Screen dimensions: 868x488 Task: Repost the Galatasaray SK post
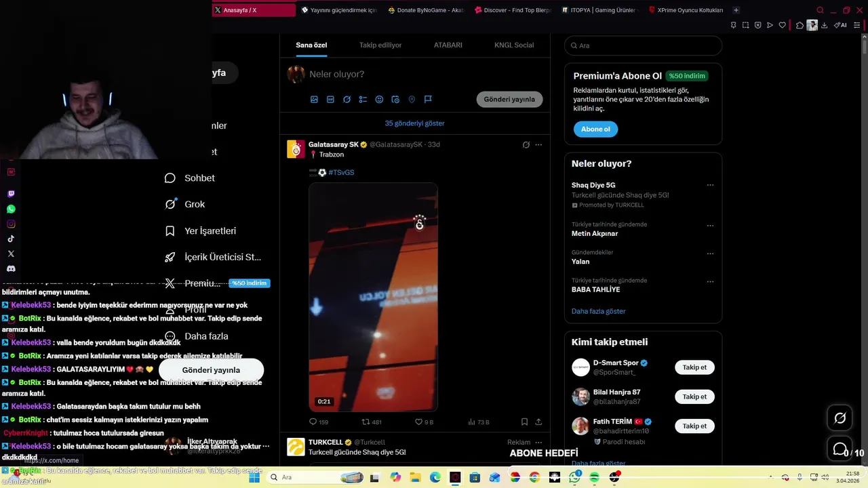[x=372, y=422]
